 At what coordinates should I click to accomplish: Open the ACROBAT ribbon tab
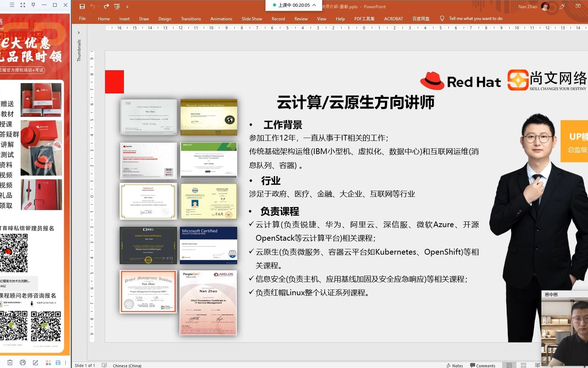tap(394, 19)
